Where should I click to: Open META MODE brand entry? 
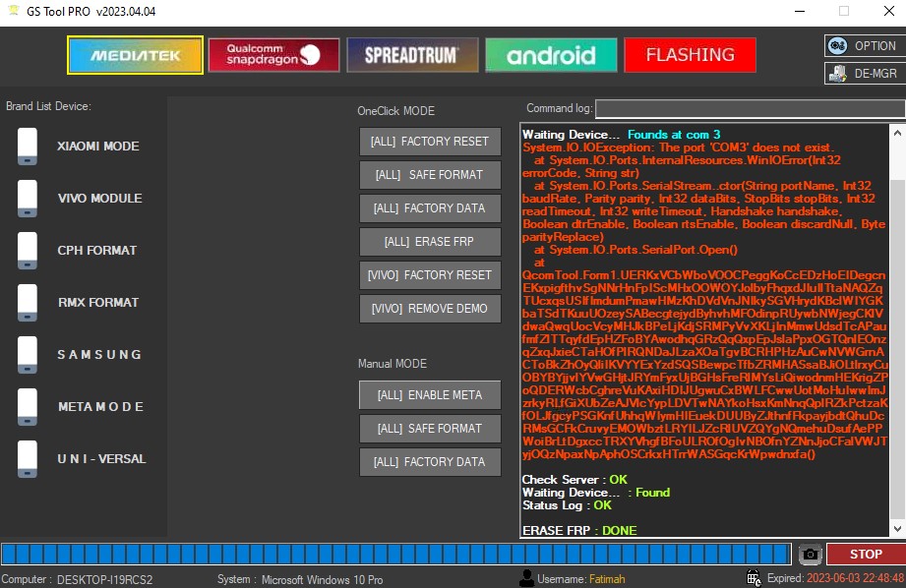100,407
